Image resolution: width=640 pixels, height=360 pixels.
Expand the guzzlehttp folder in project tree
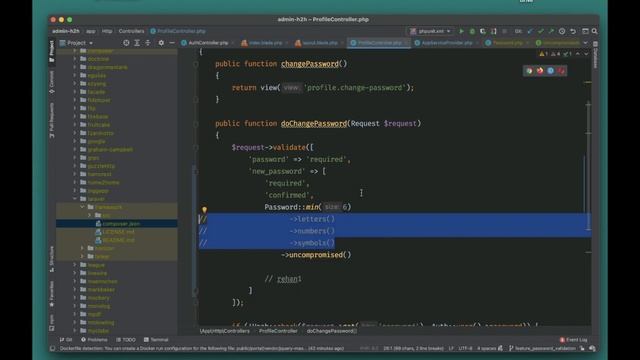pos(75,166)
